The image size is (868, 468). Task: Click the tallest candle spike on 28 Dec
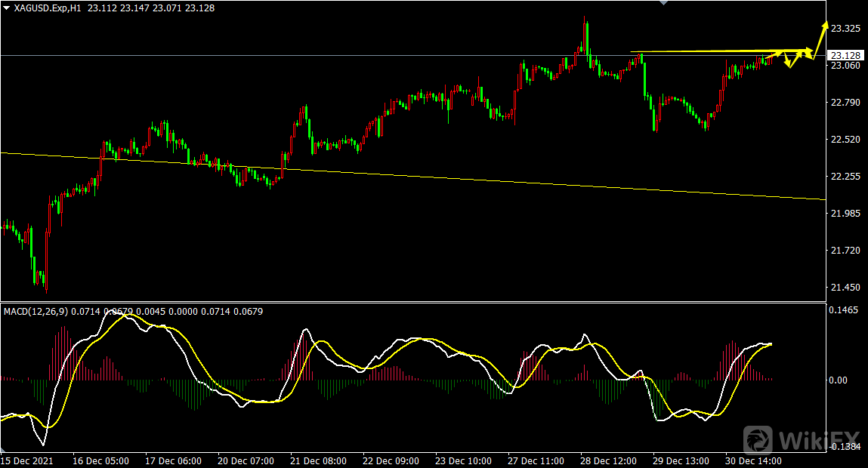(585, 34)
